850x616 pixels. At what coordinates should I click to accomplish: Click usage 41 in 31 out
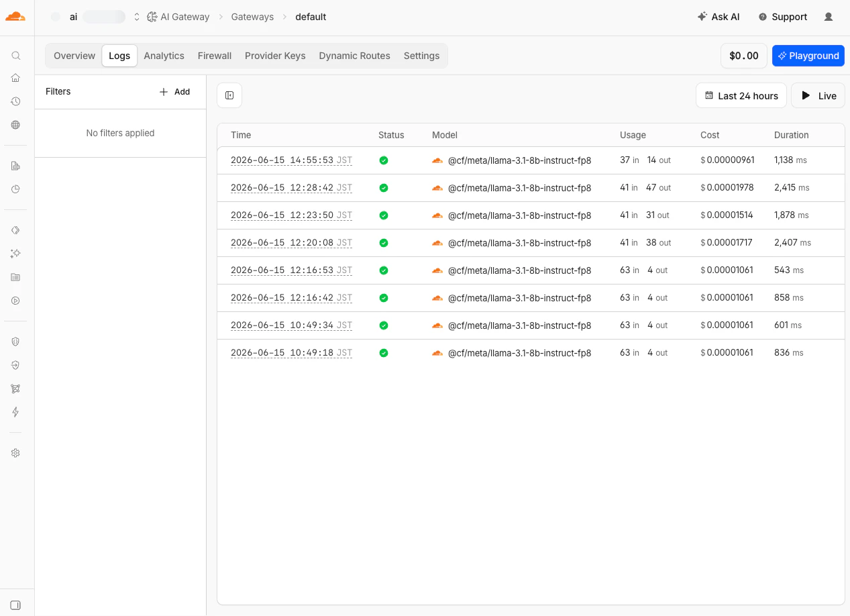click(x=645, y=215)
